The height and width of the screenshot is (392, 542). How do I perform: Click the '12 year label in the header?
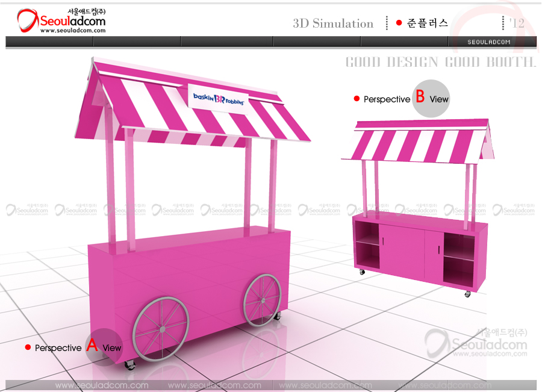(x=516, y=23)
